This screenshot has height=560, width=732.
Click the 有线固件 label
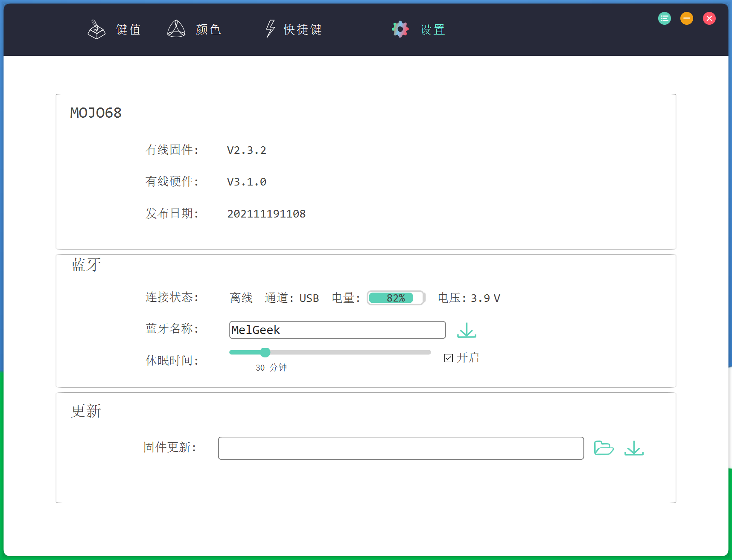click(x=172, y=150)
